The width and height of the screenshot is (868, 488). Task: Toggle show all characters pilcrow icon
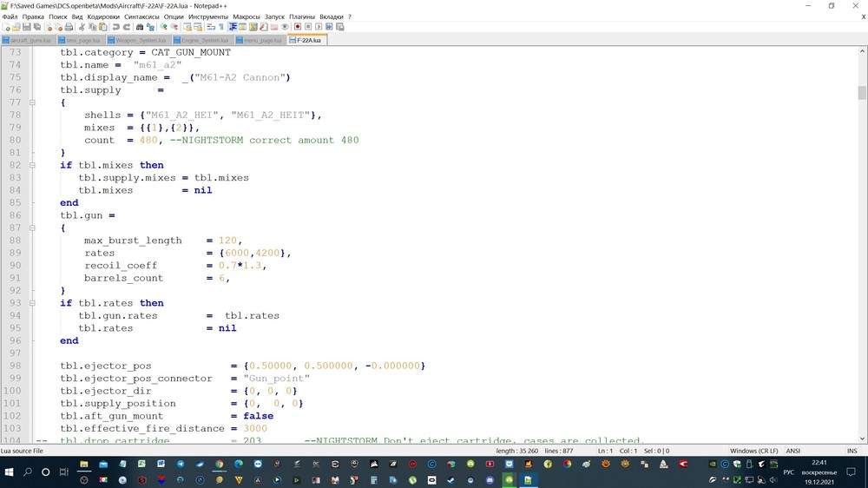point(221,27)
